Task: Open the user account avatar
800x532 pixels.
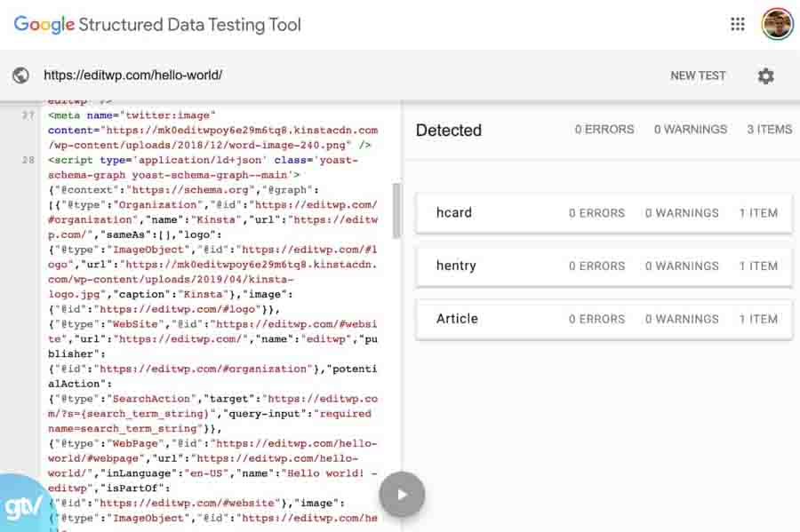Action: pos(777,24)
